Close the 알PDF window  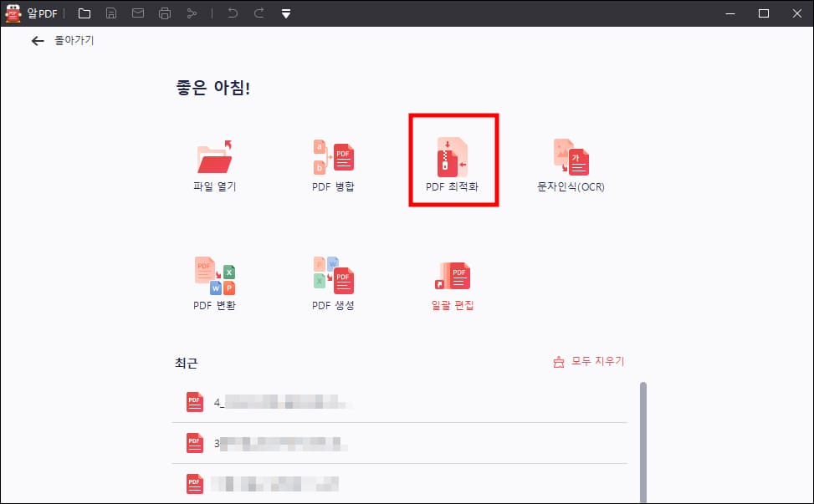[x=797, y=13]
